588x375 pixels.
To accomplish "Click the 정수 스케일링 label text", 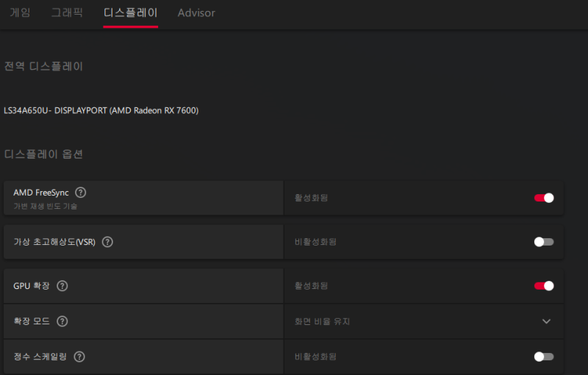I will click(x=40, y=356).
